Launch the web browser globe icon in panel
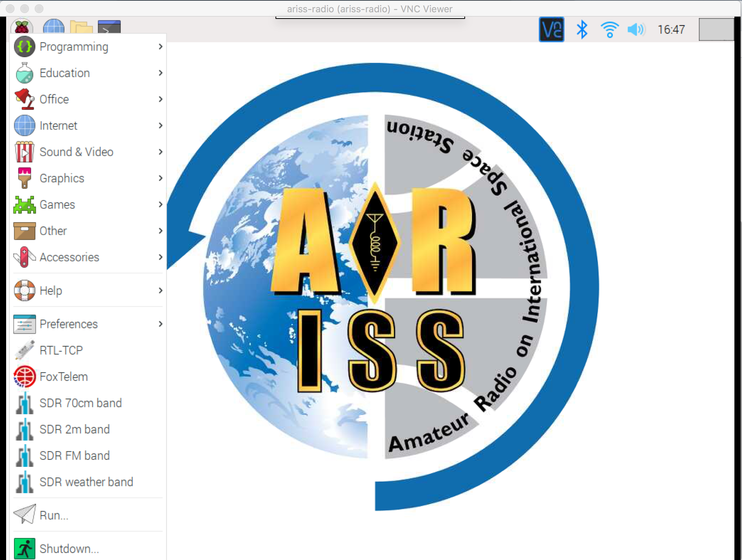This screenshot has height=560, width=742. click(54, 26)
